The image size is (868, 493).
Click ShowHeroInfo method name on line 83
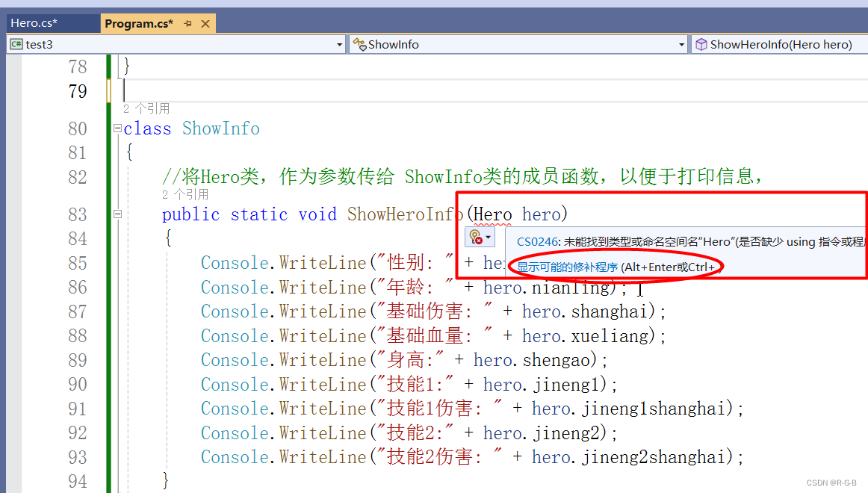click(405, 214)
